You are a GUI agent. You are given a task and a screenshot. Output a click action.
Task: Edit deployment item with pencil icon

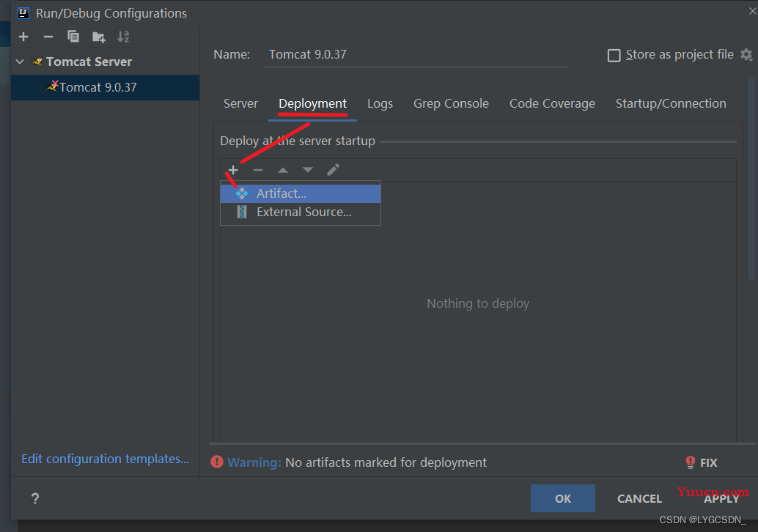pos(333,169)
